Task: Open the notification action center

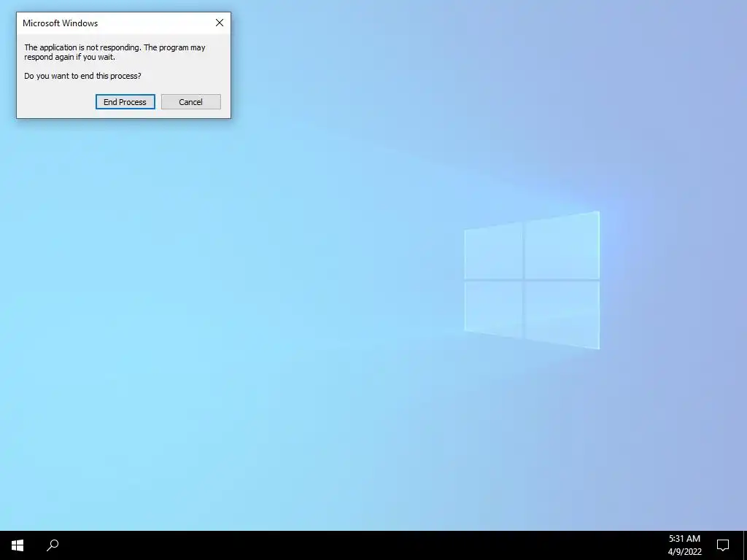Action: [723, 545]
